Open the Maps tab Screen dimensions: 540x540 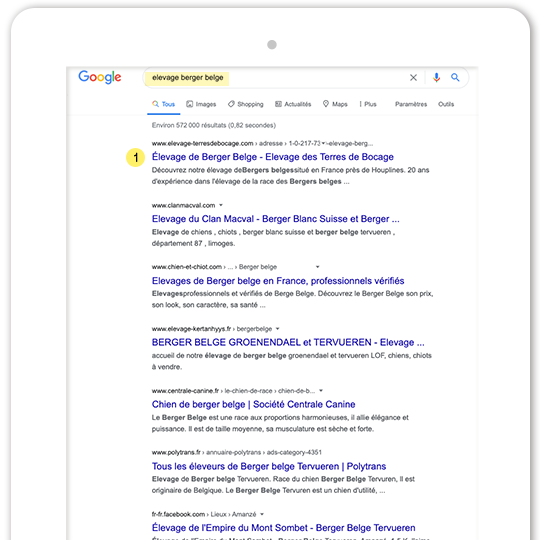point(335,104)
